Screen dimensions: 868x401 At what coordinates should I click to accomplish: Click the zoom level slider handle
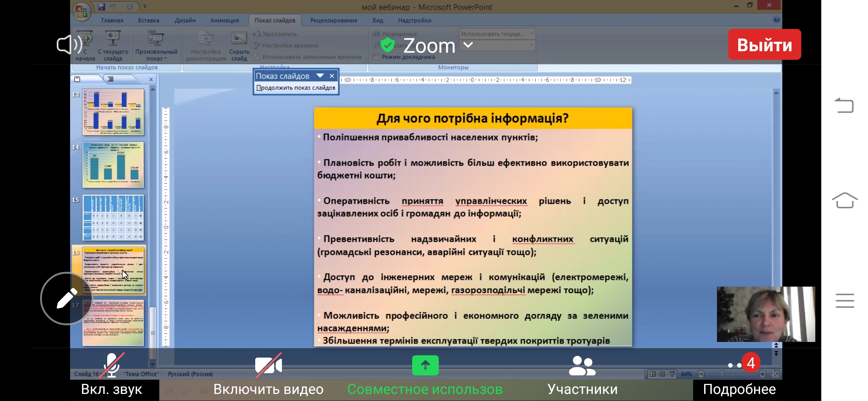[x=722, y=374]
